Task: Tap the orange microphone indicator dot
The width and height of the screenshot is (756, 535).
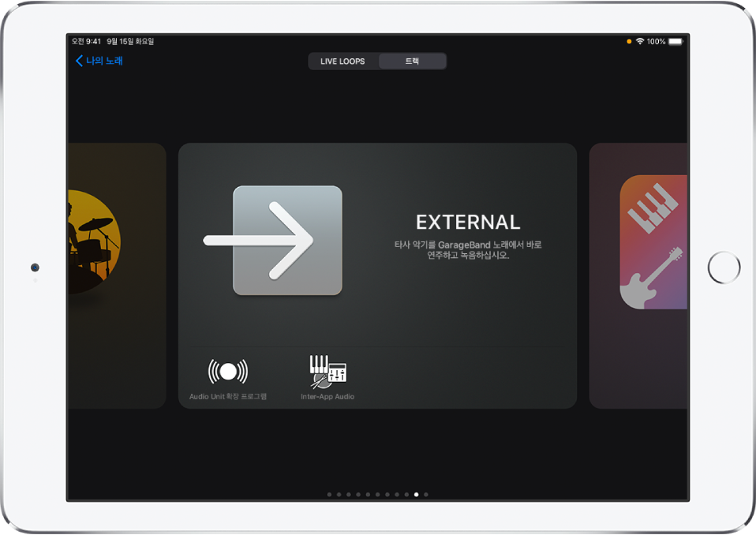Action: pos(629,42)
